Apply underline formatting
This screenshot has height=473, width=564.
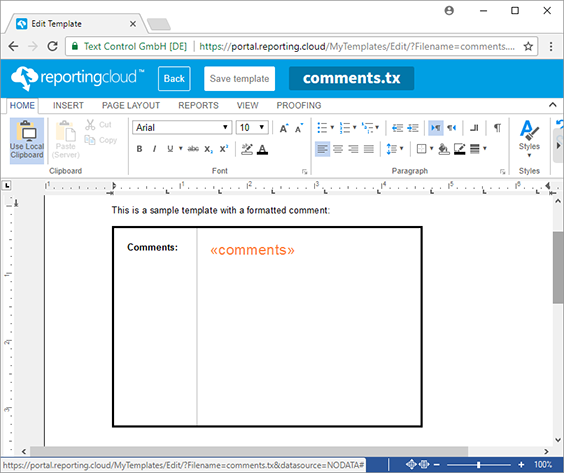[170, 149]
